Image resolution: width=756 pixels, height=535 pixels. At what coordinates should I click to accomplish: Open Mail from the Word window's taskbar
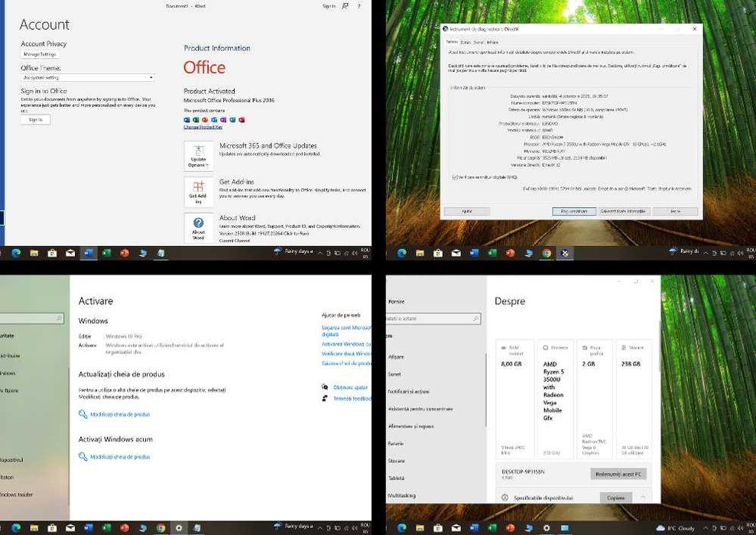(x=70, y=252)
